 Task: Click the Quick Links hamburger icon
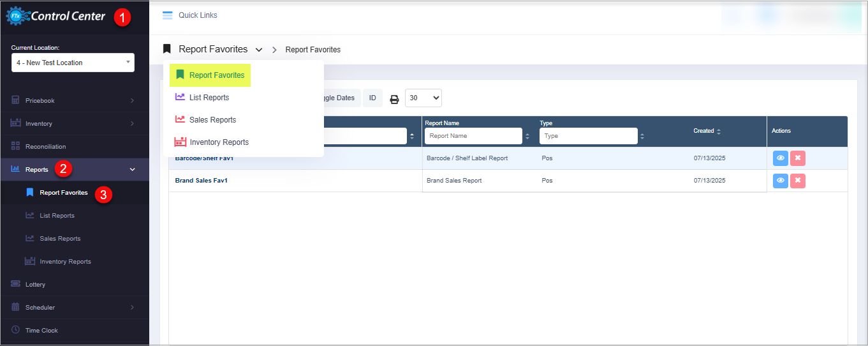coord(168,15)
